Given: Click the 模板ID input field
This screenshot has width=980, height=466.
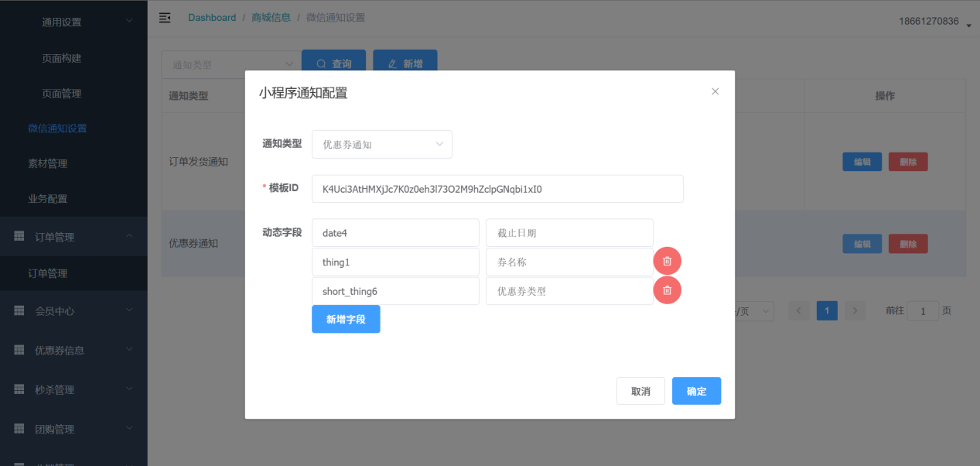Looking at the screenshot, I should click(x=497, y=189).
